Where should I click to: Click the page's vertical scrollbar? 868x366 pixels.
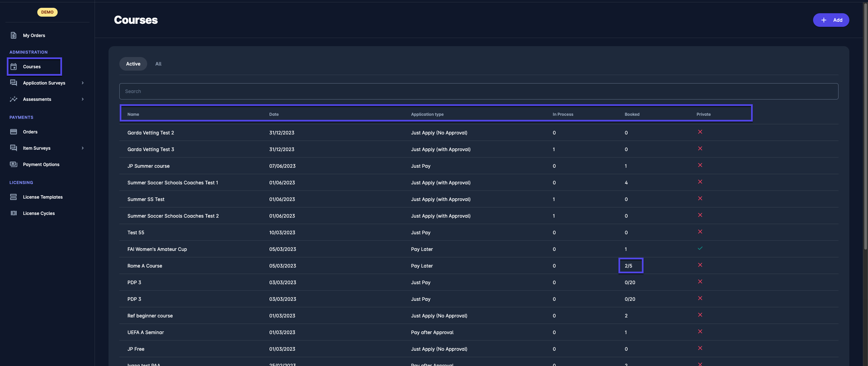(x=865, y=136)
